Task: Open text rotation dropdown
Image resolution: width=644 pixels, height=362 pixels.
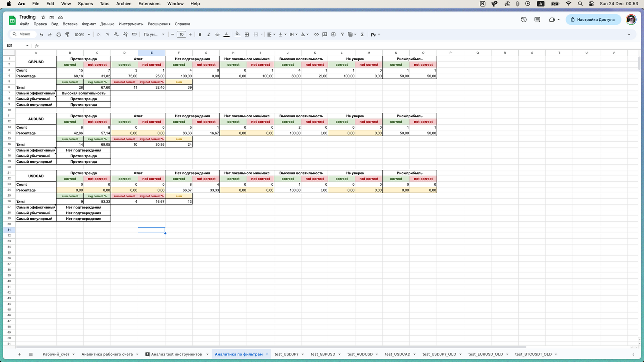Action: pos(304,34)
